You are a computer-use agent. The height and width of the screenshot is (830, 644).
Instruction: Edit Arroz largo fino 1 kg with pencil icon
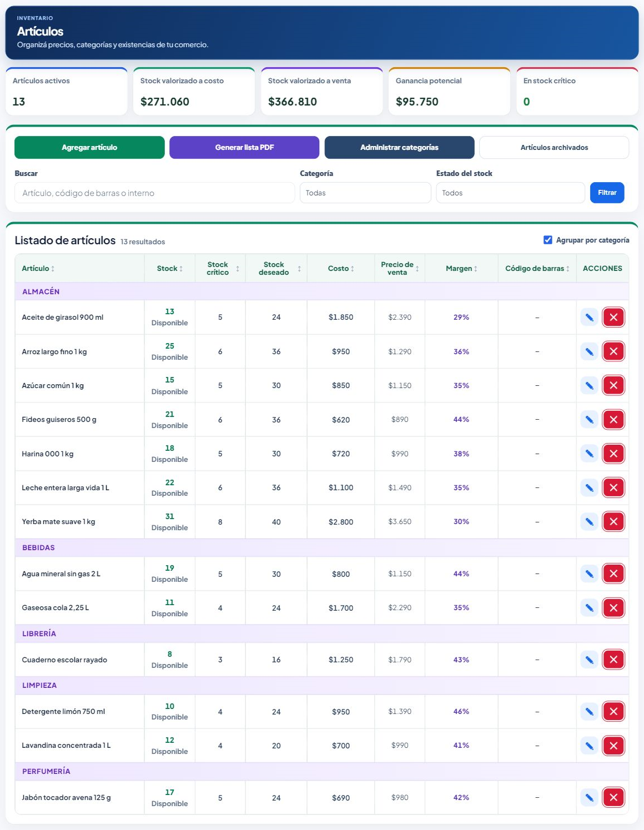click(589, 351)
